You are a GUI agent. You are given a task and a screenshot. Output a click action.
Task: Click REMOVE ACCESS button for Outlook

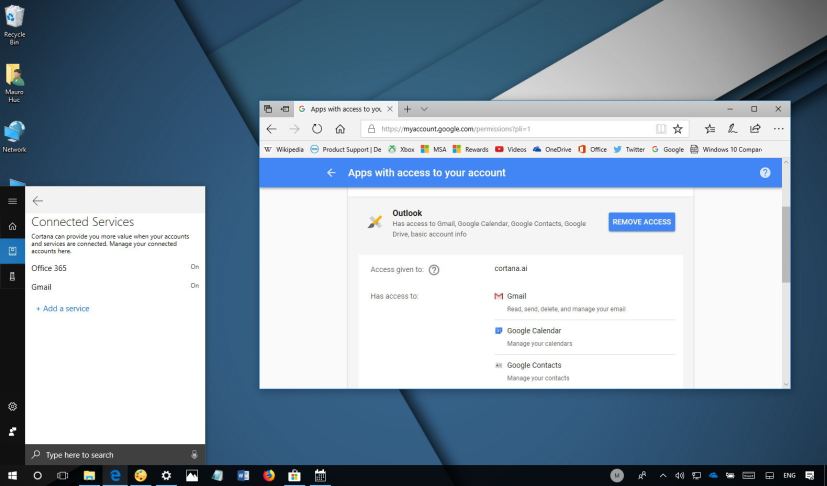pos(641,222)
